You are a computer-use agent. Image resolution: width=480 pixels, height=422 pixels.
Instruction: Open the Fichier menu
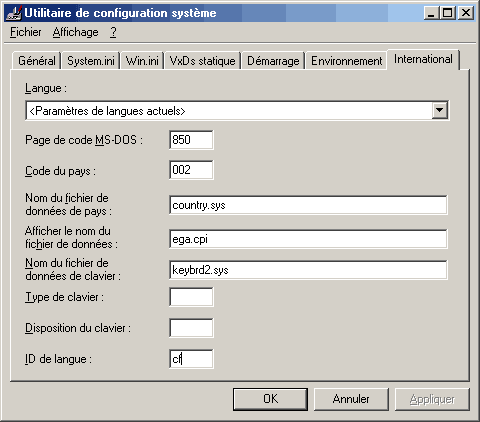(x=26, y=32)
